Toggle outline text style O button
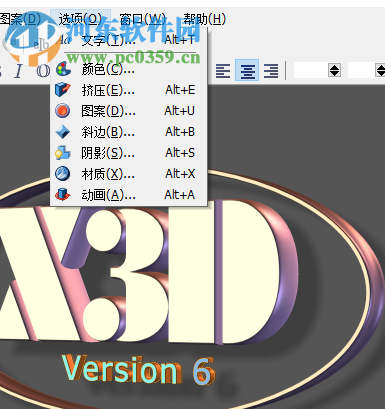Viewport: 385px width, 409px height. pos(43,71)
